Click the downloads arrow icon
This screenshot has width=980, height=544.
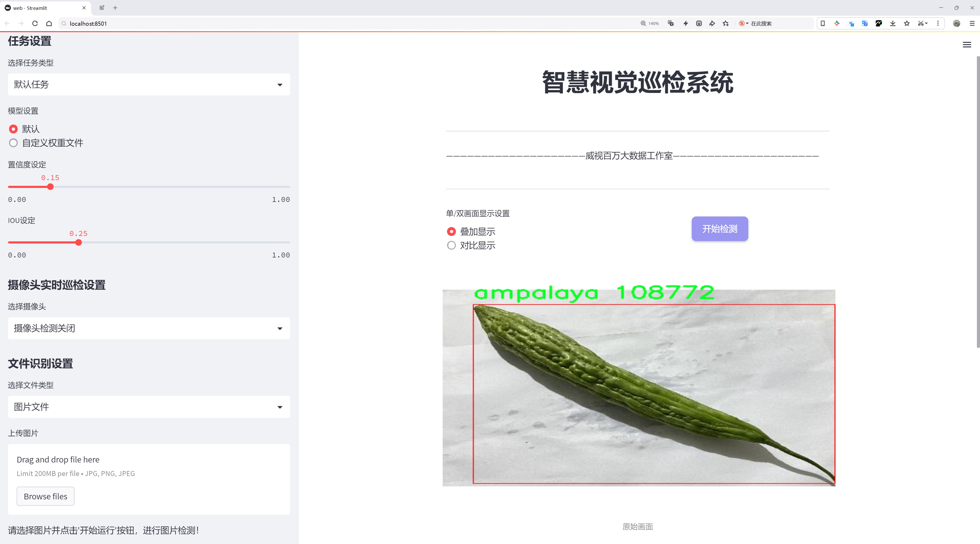[893, 24]
